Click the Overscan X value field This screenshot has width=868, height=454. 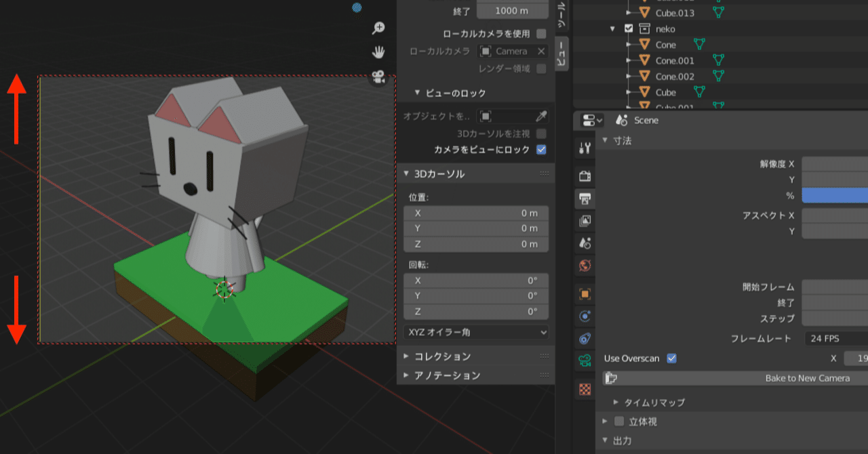point(856,358)
